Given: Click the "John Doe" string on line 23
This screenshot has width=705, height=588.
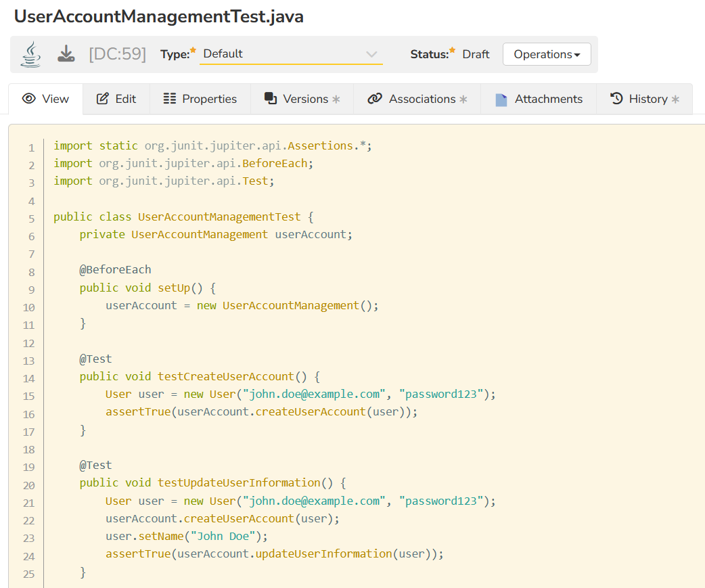Looking at the screenshot, I should pyautogui.click(x=223, y=536).
